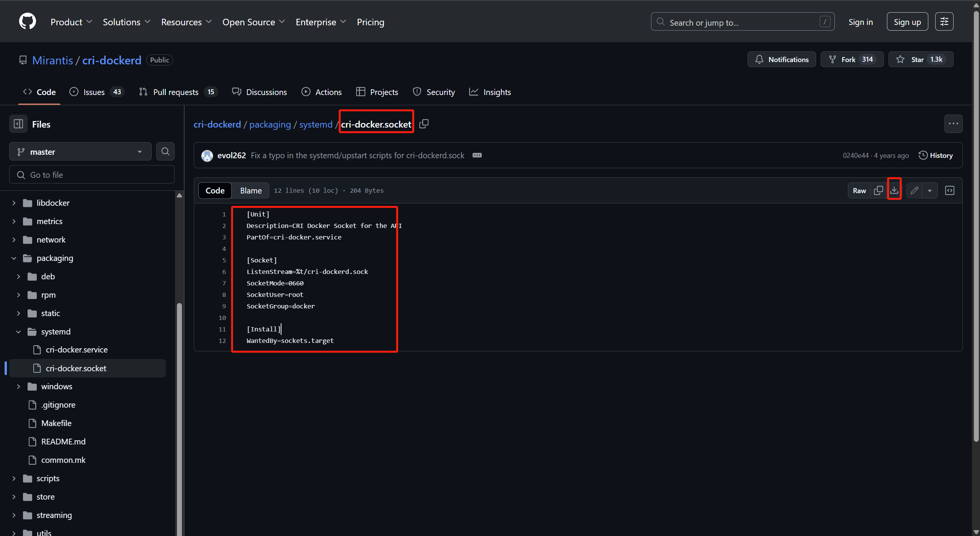Download the raw file icon
This screenshot has width=980, height=536.
[894, 190]
